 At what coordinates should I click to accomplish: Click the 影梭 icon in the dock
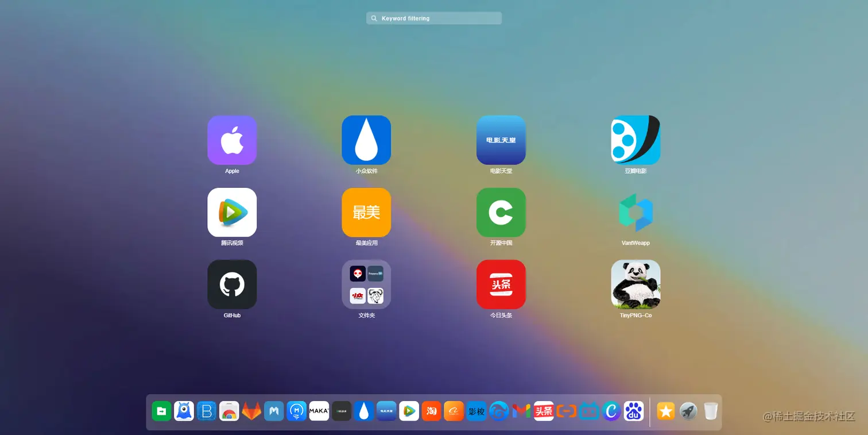tap(476, 411)
